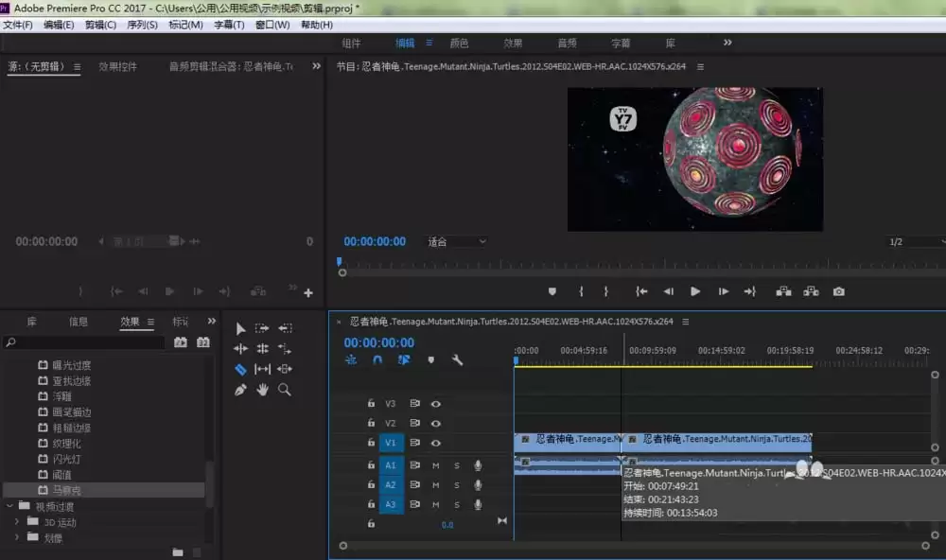The image size is (946, 560).
Task: Pick the Hand tool
Action: (x=262, y=390)
